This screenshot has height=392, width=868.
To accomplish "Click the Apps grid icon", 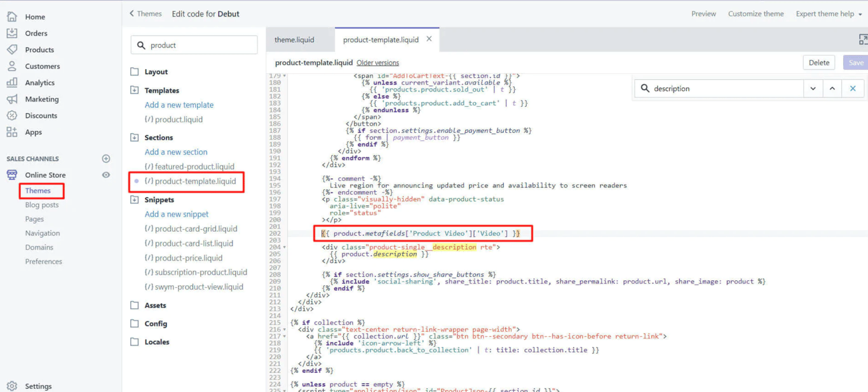I will tap(11, 132).
